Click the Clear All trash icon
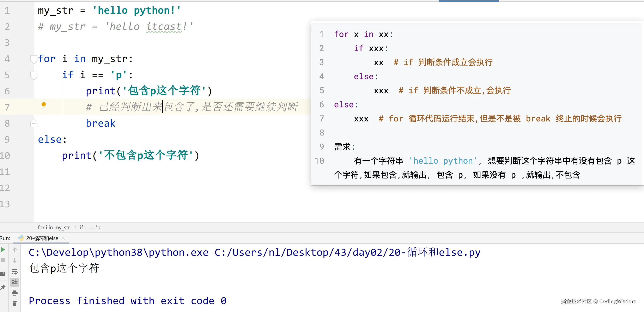644x312 pixels. point(15,304)
